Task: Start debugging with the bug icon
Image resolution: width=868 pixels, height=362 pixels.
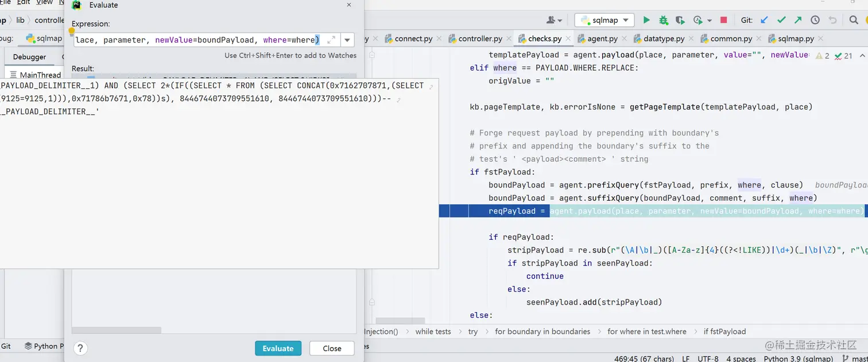Action: coord(664,20)
